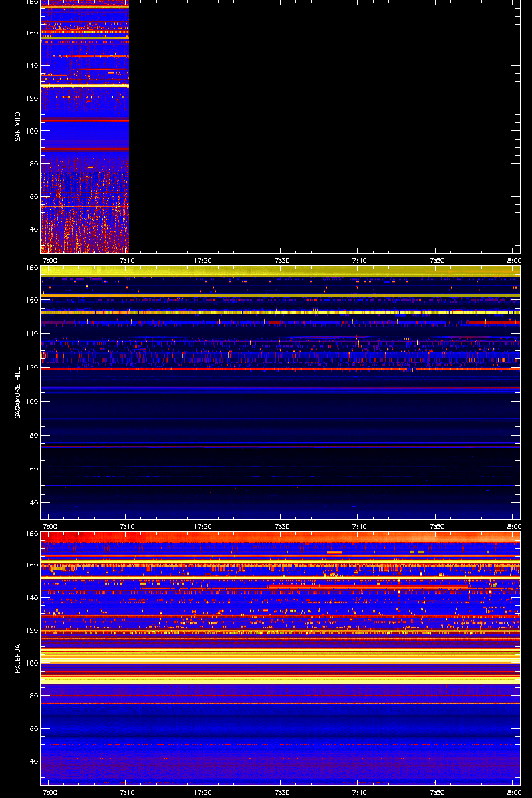532x798 pixels.
Task: Click 17:50 label under Palehua panel
Action: tap(435, 792)
